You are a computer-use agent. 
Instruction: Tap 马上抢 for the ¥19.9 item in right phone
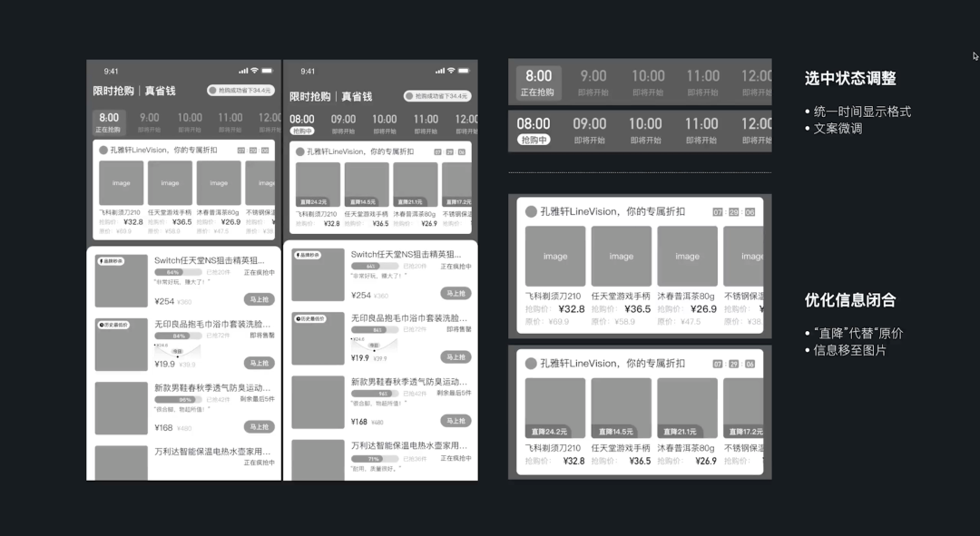coord(456,357)
